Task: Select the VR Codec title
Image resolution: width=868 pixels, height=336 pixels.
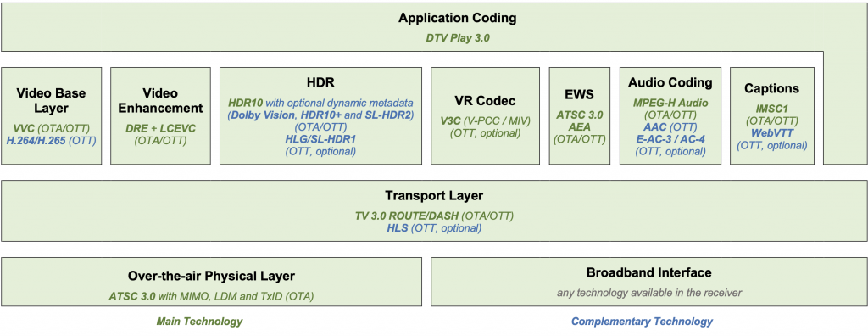Action: pyautogui.click(x=484, y=101)
